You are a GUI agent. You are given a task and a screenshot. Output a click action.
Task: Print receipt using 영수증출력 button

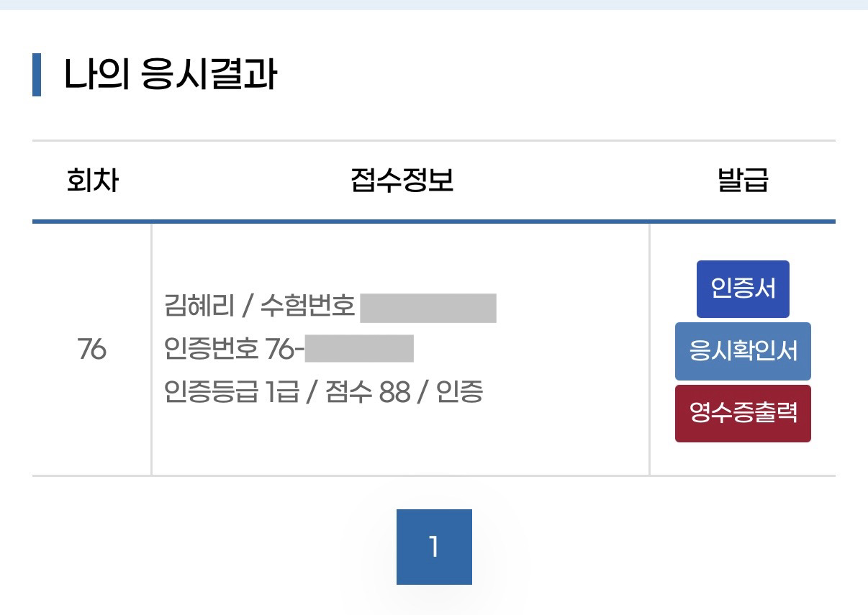[743, 414]
